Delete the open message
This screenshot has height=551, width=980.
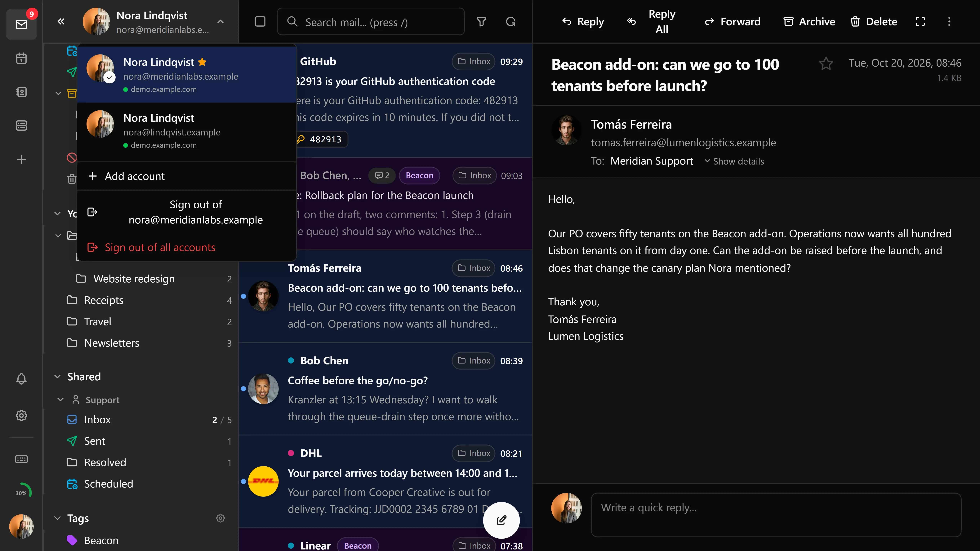[x=874, y=22]
